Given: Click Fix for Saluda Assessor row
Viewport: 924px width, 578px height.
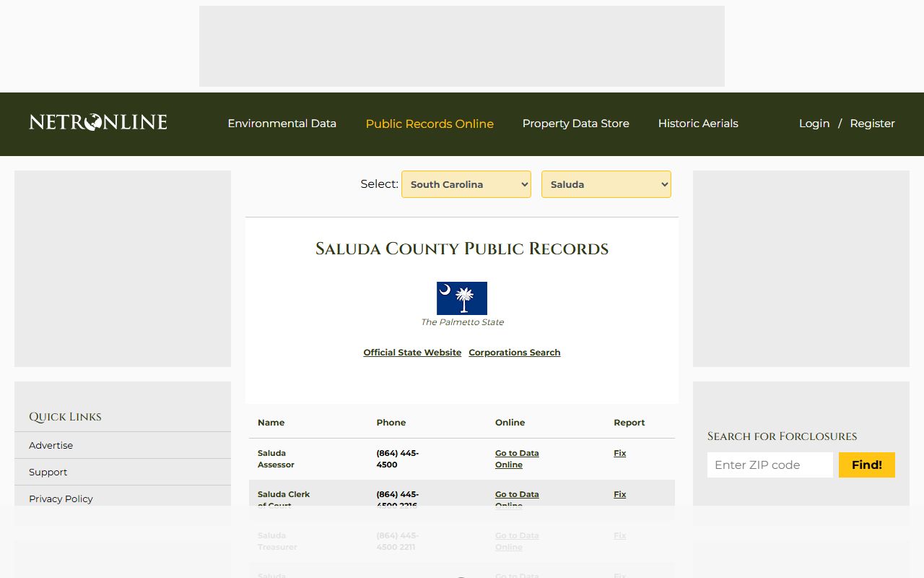Looking at the screenshot, I should (620, 453).
